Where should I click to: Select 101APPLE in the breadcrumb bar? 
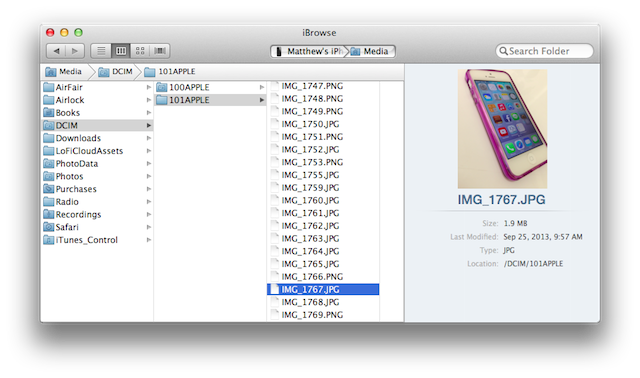(170, 72)
